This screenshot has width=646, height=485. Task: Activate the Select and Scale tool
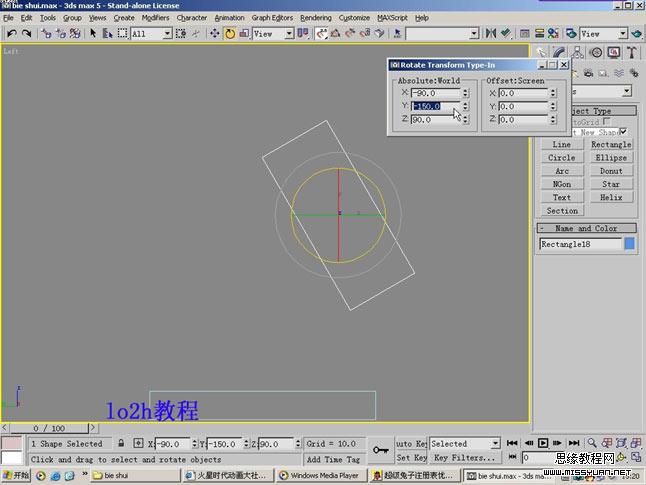click(244, 33)
